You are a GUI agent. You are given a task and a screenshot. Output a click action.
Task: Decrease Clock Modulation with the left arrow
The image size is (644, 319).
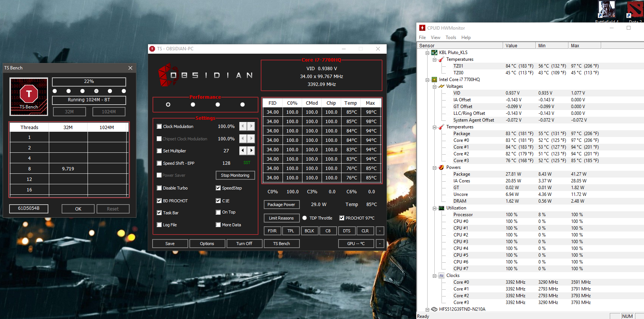[243, 126]
